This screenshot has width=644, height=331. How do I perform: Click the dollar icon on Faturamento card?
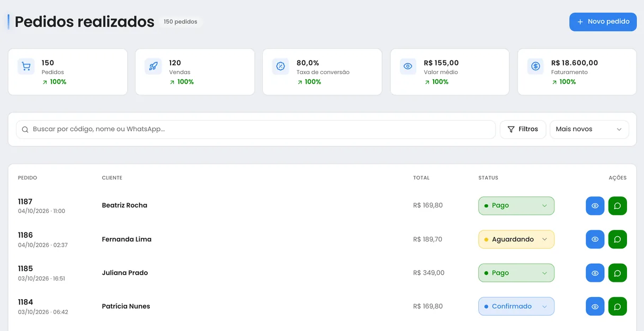pos(535,66)
